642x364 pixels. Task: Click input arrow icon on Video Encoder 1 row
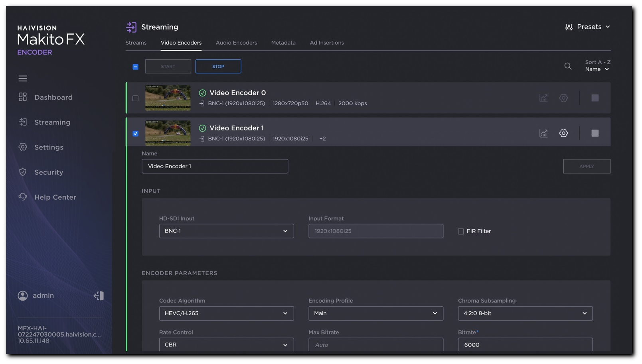[x=202, y=139]
